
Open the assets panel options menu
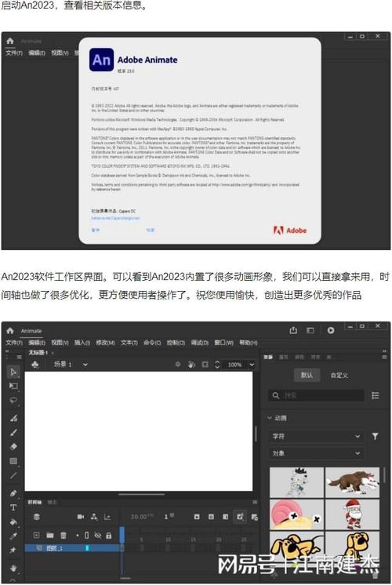click(384, 357)
